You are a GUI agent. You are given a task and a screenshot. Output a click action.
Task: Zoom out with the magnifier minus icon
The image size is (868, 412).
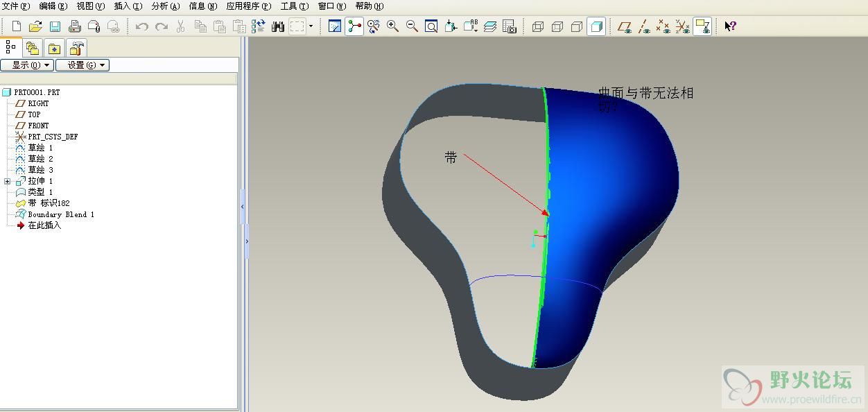click(x=412, y=26)
